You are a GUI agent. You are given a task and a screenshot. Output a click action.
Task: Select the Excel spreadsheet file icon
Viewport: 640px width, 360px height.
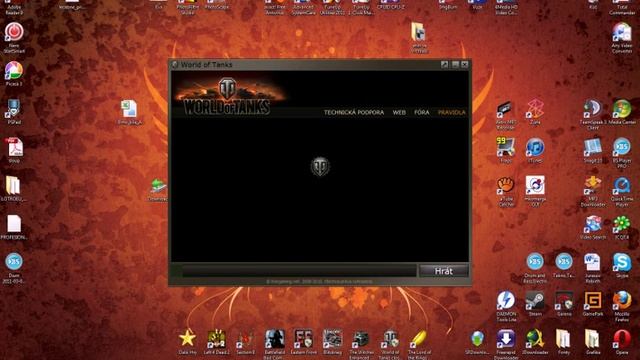tap(129, 109)
